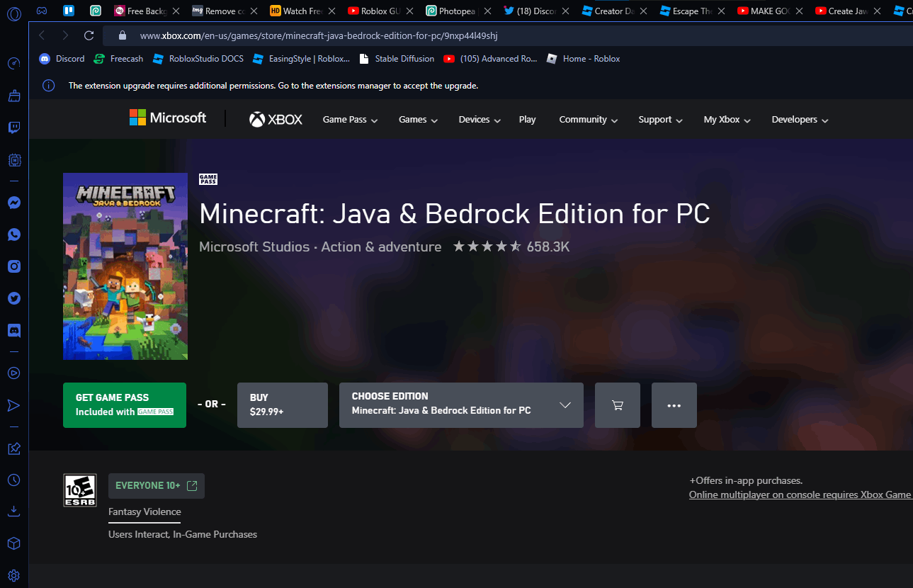
Task: Click the Minecraft box art thumbnail
Action: point(125,266)
